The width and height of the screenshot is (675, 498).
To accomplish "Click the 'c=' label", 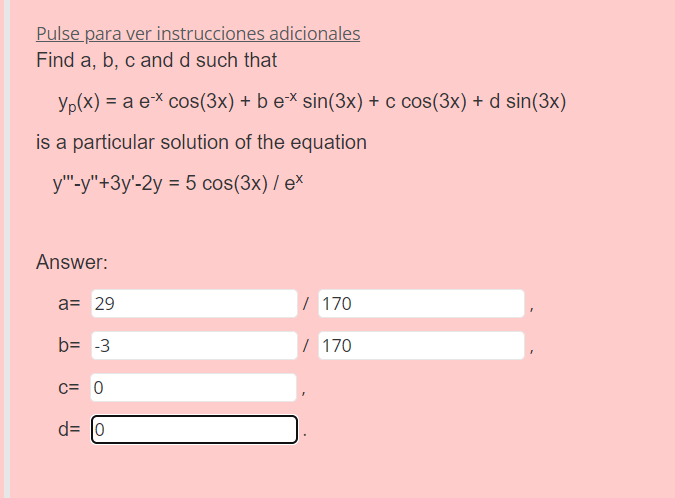I will 71,388.
